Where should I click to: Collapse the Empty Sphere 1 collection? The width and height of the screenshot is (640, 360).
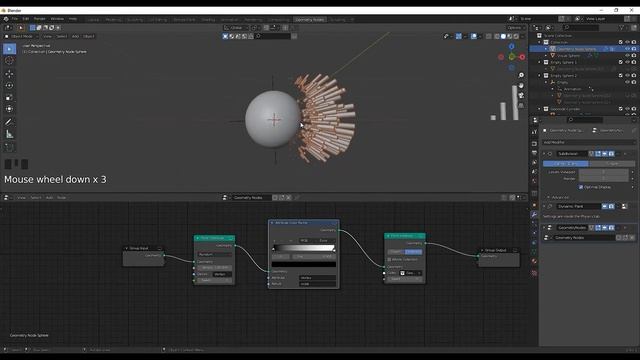540,62
